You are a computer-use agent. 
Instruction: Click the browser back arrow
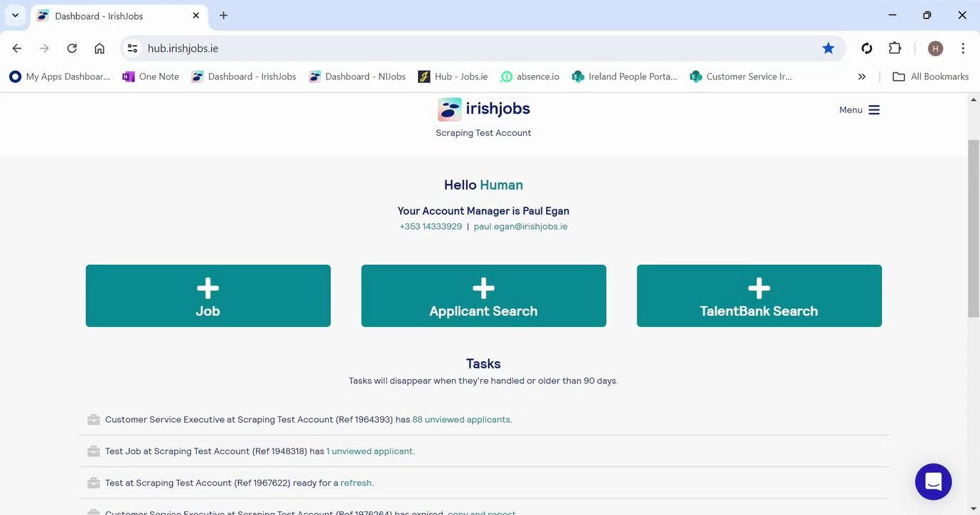[17, 48]
